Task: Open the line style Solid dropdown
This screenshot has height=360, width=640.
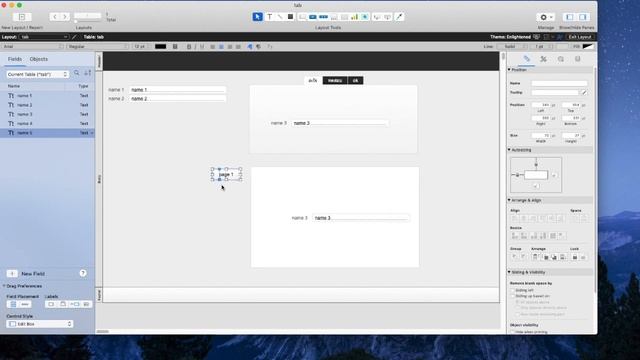Action: [513, 47]
